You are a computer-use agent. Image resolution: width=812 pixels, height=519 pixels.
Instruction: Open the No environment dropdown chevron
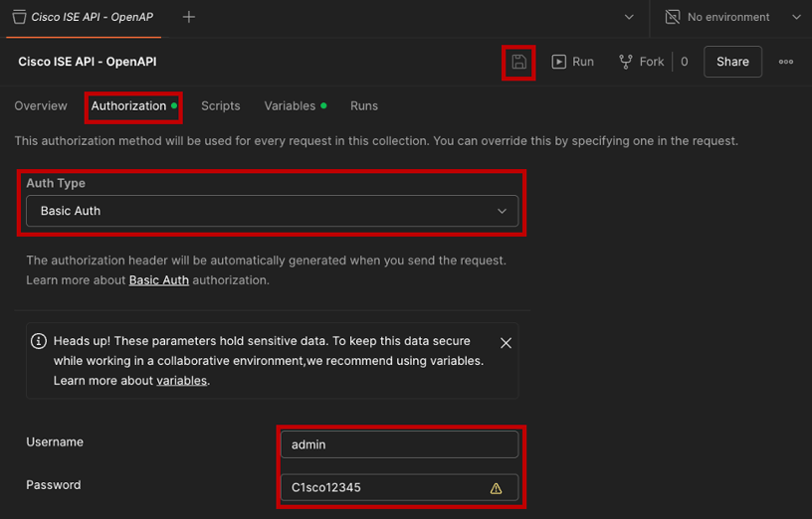pos(796,17)
